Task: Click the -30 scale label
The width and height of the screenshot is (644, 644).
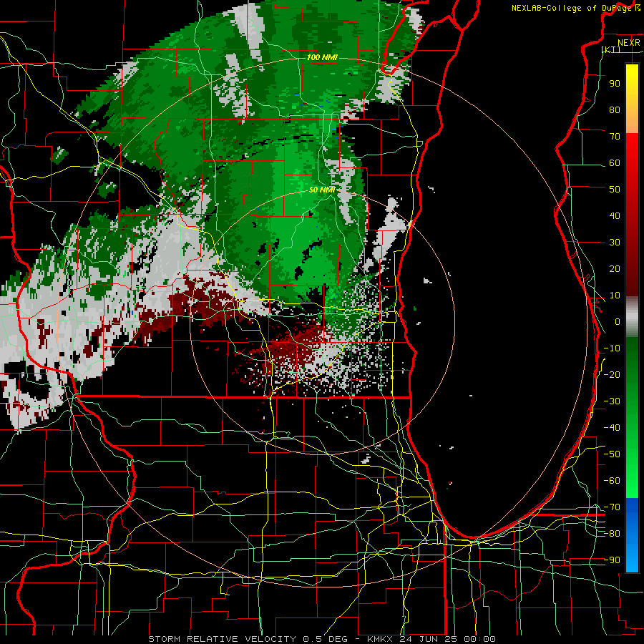Action: coord(612,401)
